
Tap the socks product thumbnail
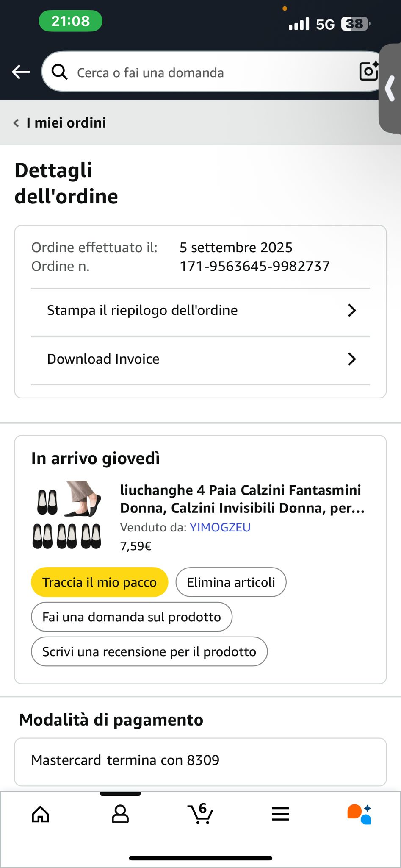pyautogui.click(x=67, y=515)
